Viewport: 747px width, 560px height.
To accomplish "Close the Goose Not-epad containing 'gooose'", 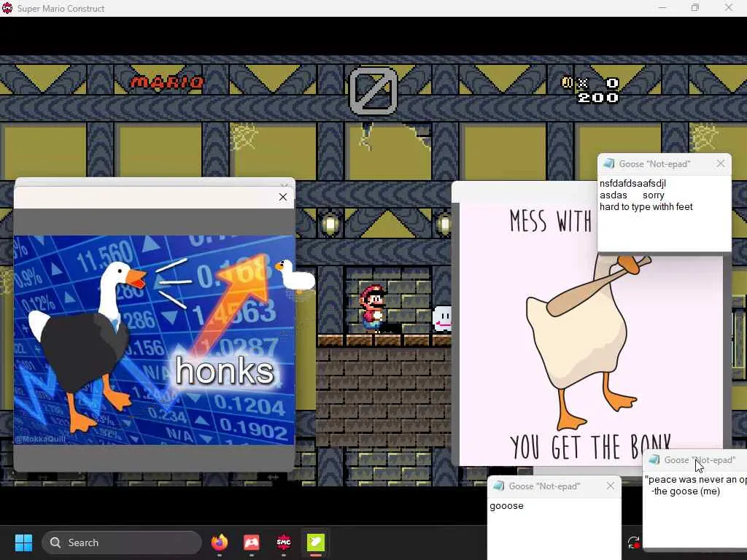I will click(x=611, y=486).
